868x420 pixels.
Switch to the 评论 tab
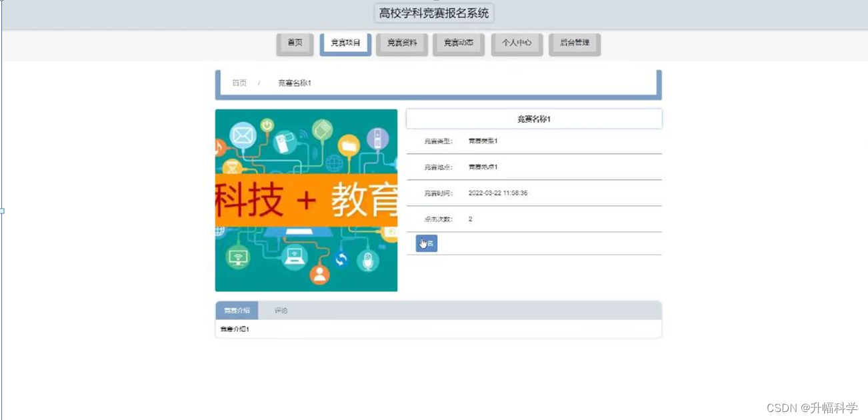[x=281, y=309]
